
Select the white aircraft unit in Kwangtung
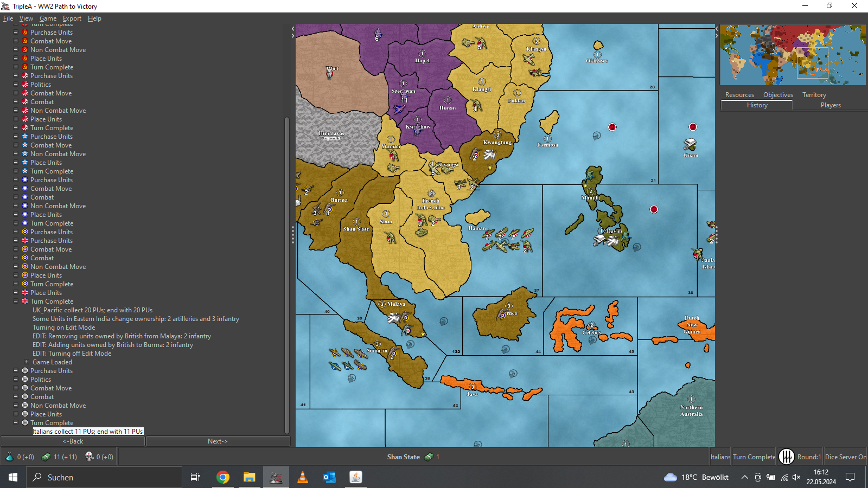(x=490, y=155)
